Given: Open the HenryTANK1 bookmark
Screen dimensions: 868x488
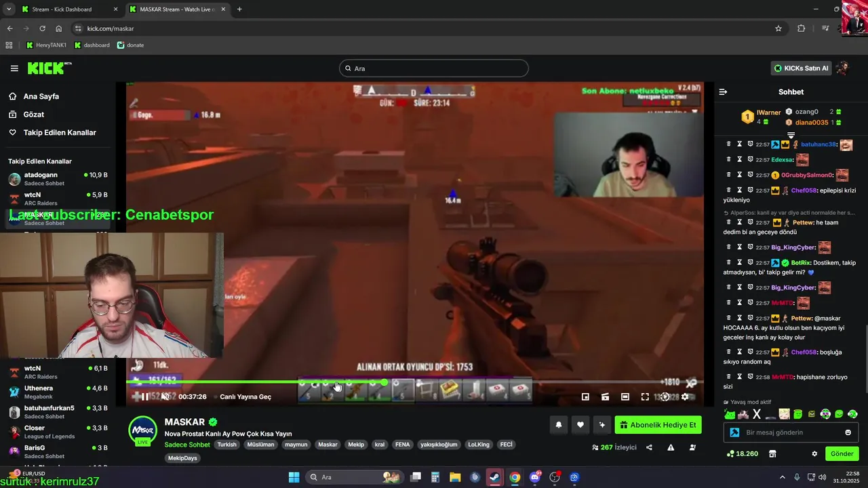Looking at the screenshot, I should (x=46, y=45).
